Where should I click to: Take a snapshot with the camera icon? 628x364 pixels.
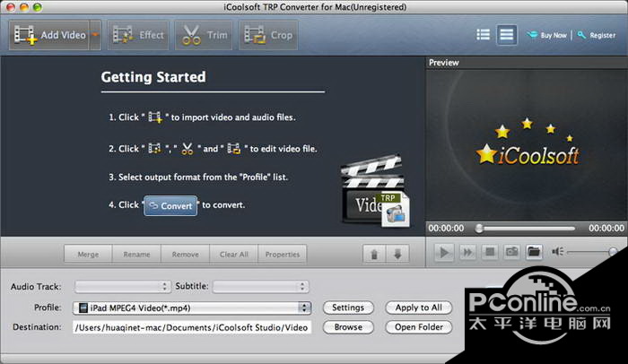[x=512, y=252]
